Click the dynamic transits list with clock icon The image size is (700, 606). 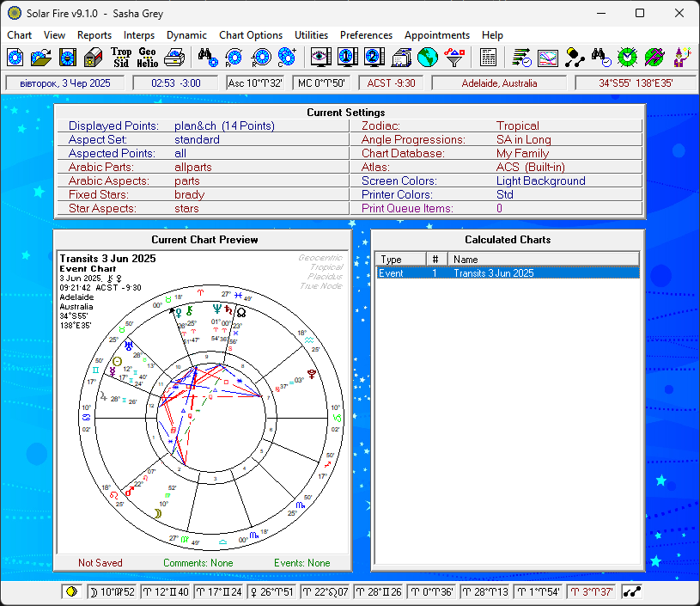click(x=521, y=58)
